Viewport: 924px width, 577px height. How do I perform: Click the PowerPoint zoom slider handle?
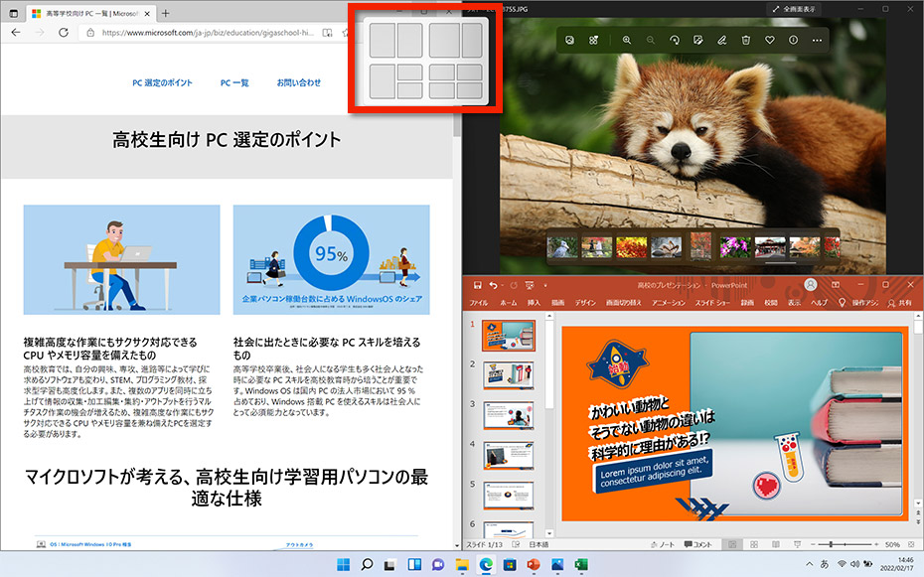point(831,544)
